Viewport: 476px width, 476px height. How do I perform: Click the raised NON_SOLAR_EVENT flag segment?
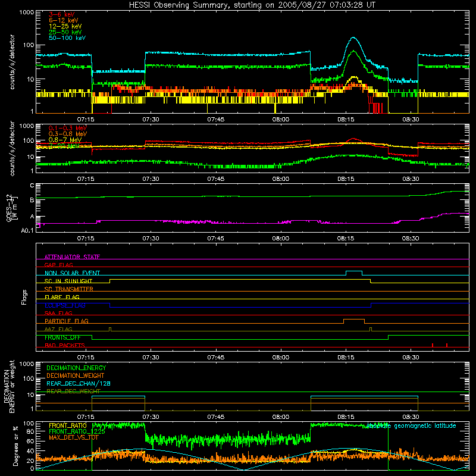(354, 271)
